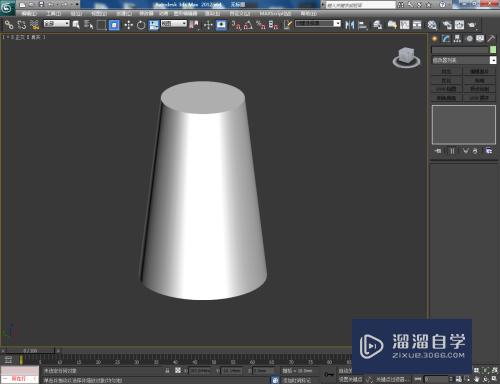Screen dimensions: 500x384
Task: Open Edit Named Selection Sets
Action: pos(288,25)
